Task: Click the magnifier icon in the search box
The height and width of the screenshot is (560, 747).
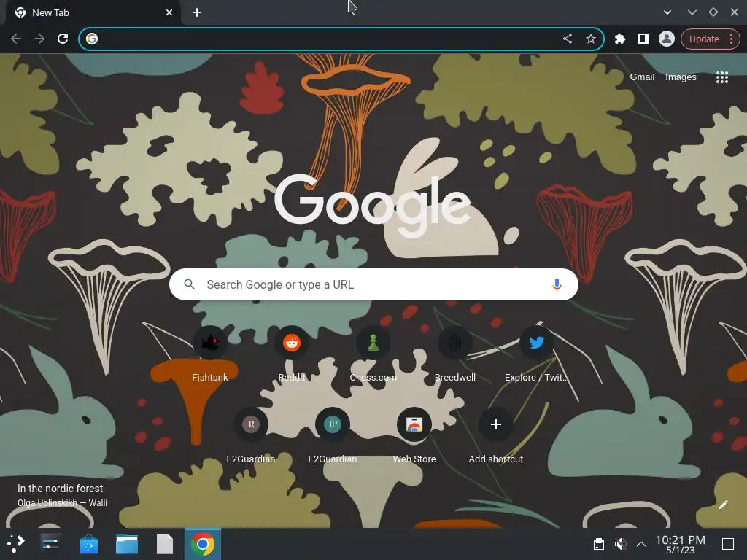Action: [189, 284]
